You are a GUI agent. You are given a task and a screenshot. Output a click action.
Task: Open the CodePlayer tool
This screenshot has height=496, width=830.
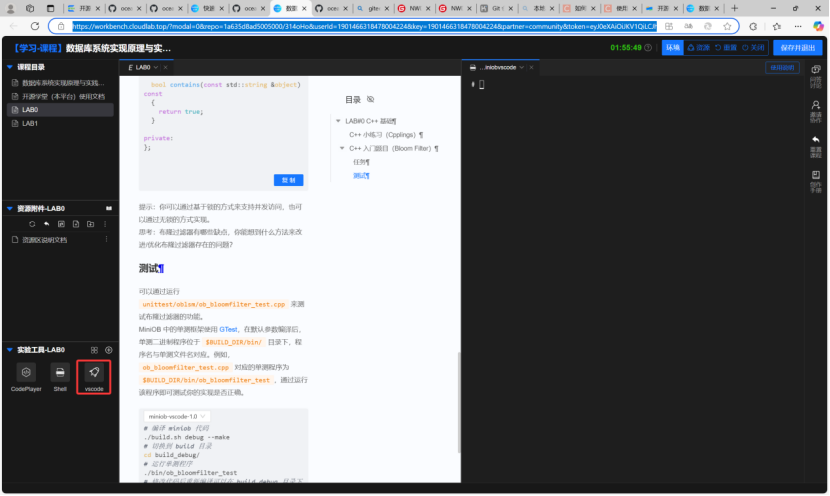(26, 377)
